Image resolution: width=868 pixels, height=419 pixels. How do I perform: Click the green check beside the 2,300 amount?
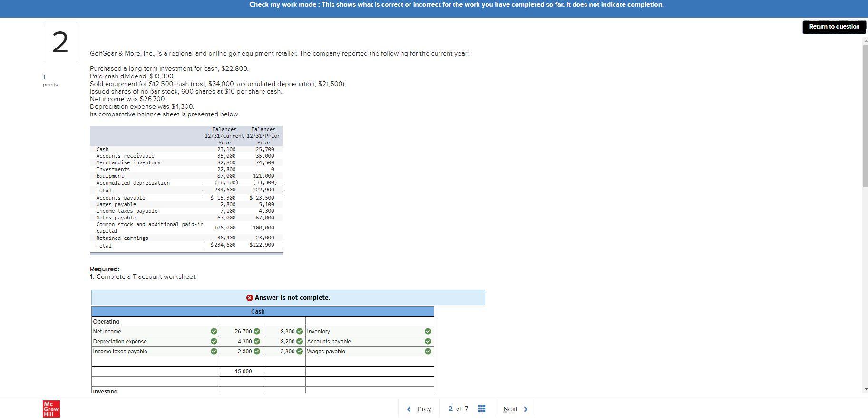click(300, 352)
